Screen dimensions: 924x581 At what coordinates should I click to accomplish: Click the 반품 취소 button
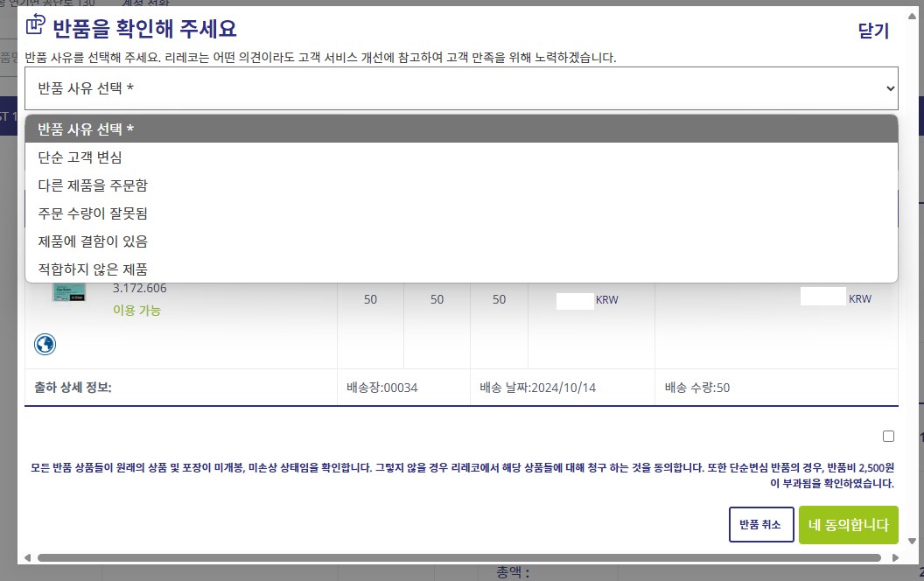pos(761,524)
